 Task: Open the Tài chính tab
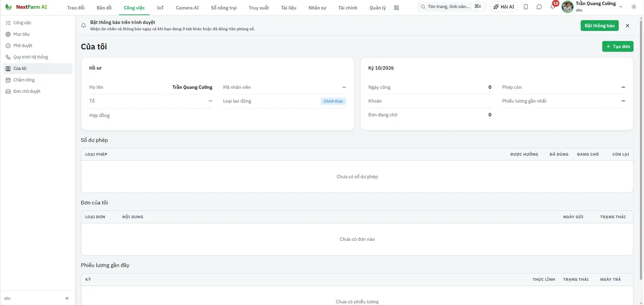pos(348,8)
